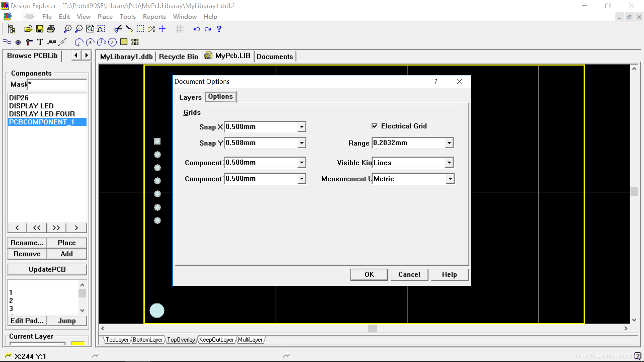Open the Range dropdown list
This screenshot has width=644, height=362.
(x=449, y=143)
